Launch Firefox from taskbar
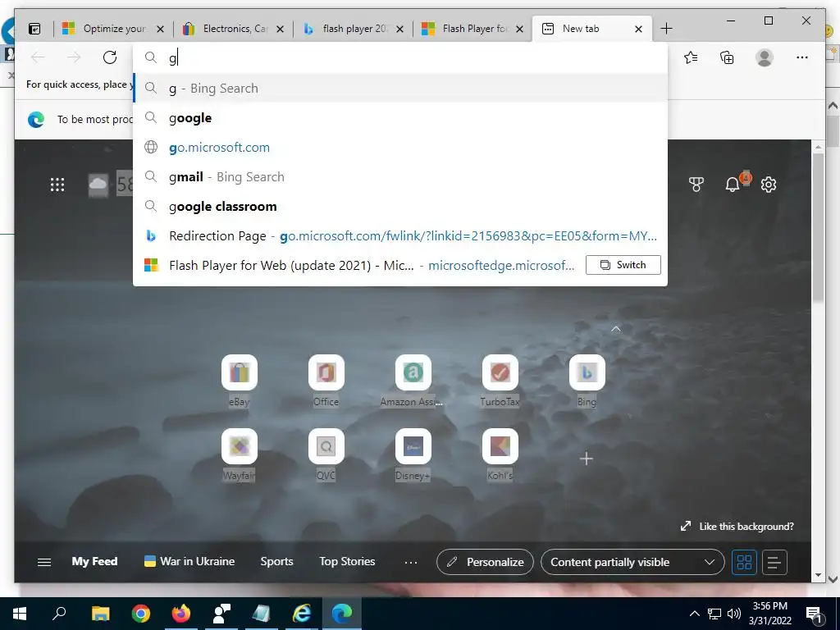This screenshot has height=630, width=840. (181, 614)
